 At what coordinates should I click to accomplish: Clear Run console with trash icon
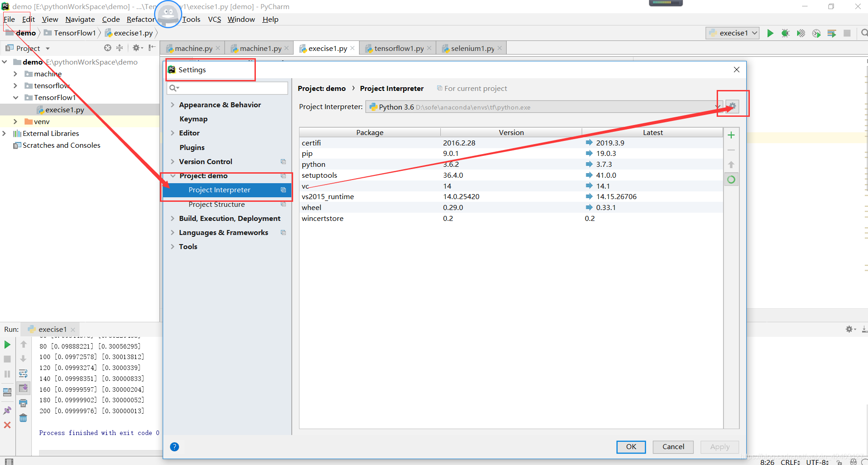(23, 418)
